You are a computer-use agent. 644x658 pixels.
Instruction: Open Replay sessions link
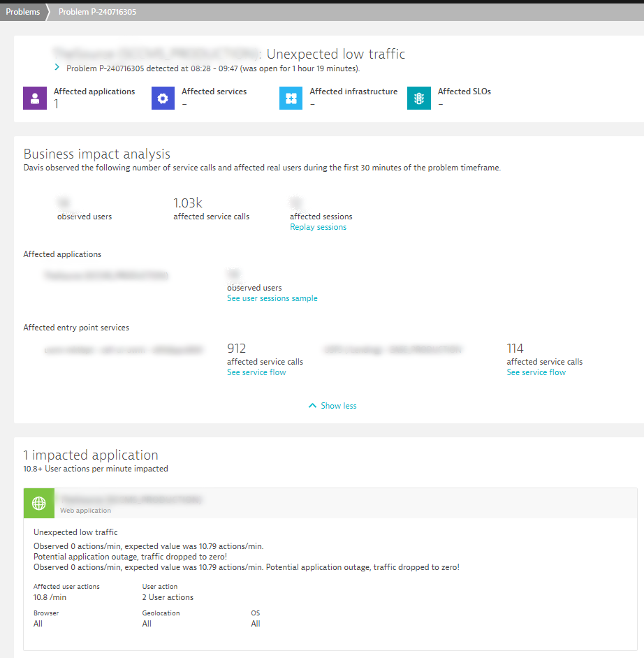click(x=318, y=226)
